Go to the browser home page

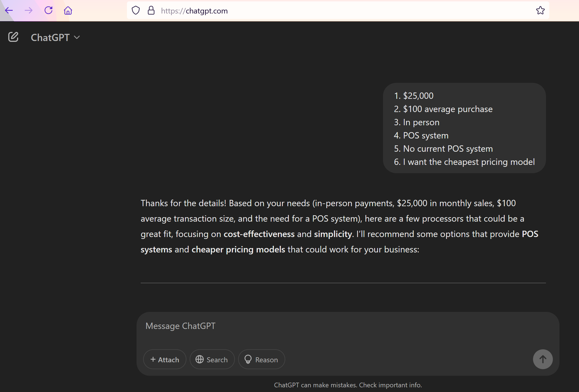[x=68, y=10]
